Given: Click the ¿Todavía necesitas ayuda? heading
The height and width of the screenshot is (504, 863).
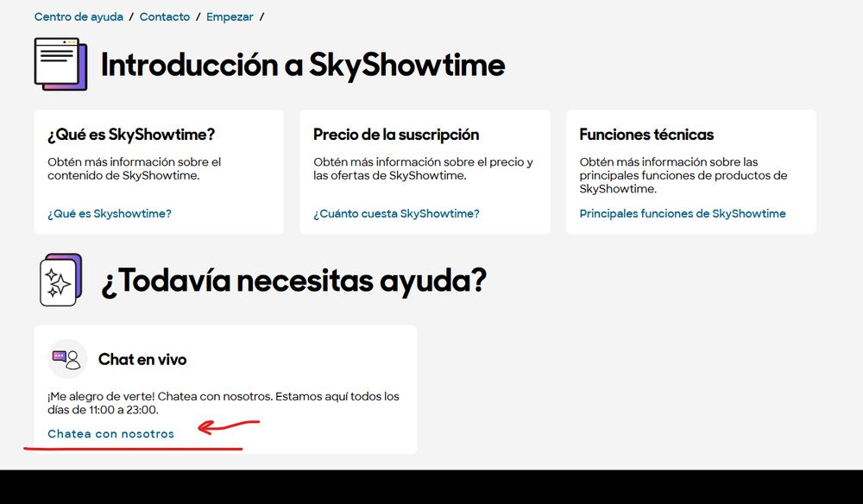Looking at the screenshot, I should [x=294, y=280].
